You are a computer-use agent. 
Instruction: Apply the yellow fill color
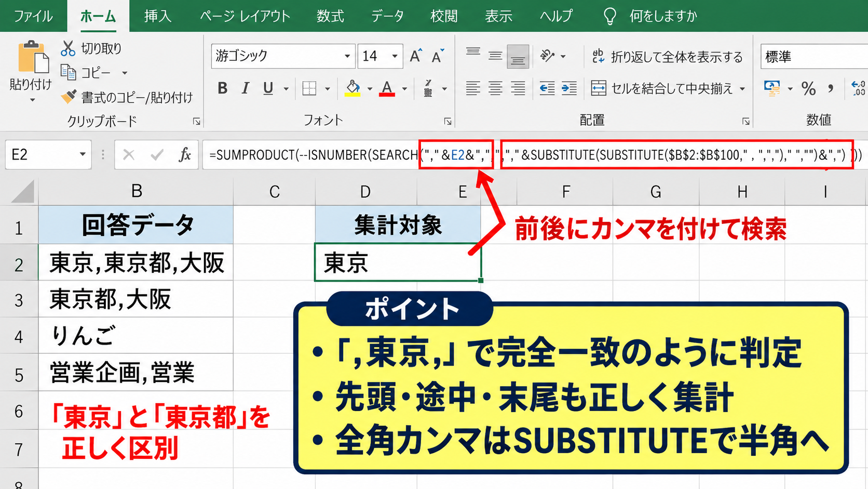click(353, 88)
